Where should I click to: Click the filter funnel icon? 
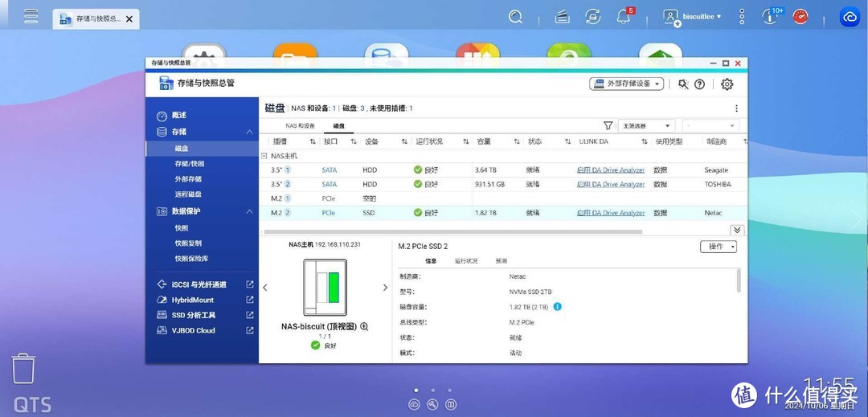[608, 126]
